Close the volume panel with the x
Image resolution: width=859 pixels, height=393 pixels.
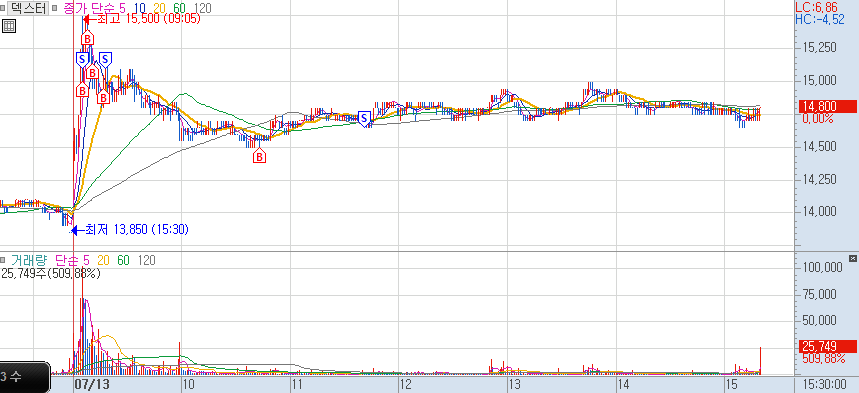coord(852,258)
